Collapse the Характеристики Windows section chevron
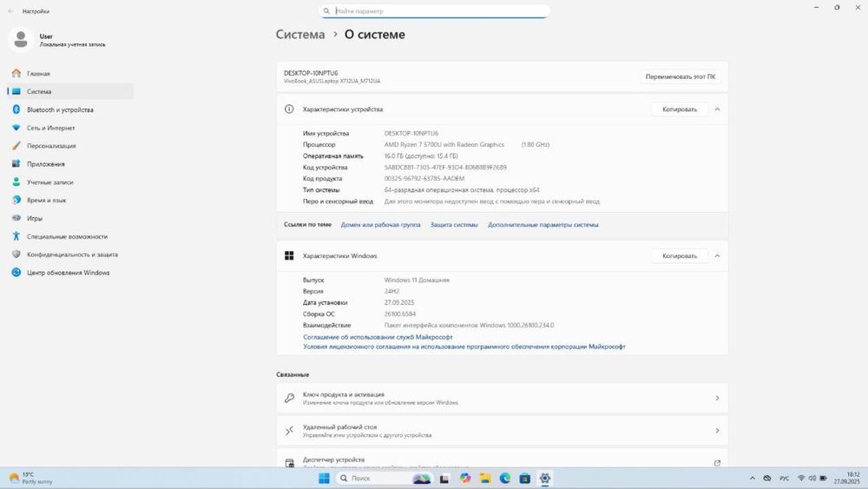 717,256
